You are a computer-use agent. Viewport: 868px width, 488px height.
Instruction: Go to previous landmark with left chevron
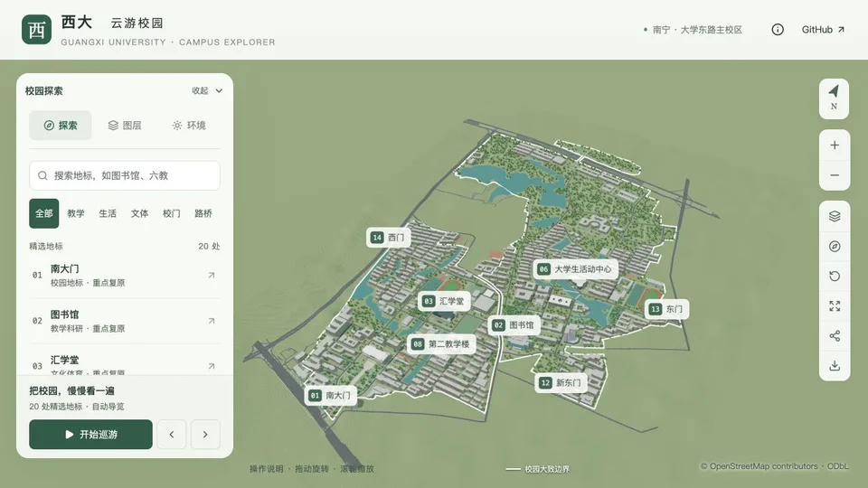tap(172, 435)
